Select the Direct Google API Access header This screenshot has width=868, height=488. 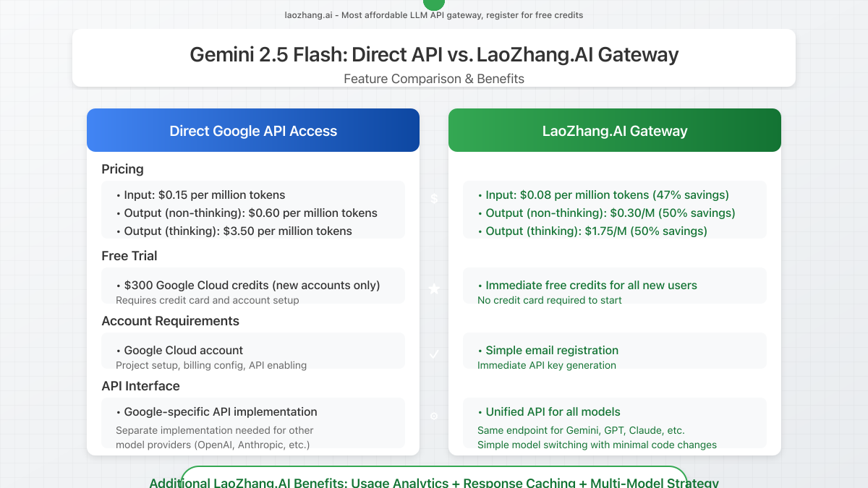click(253, 130)
